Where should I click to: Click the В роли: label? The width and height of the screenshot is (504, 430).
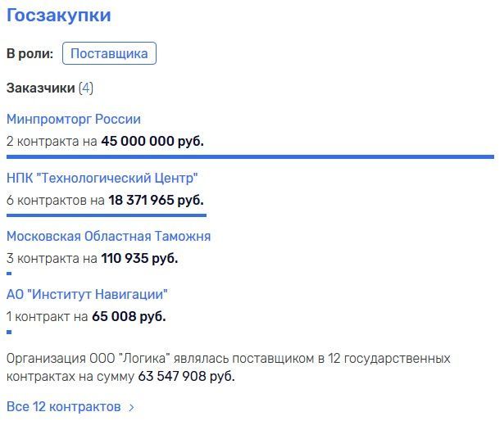pyautogui.click(x=30, y=53)
